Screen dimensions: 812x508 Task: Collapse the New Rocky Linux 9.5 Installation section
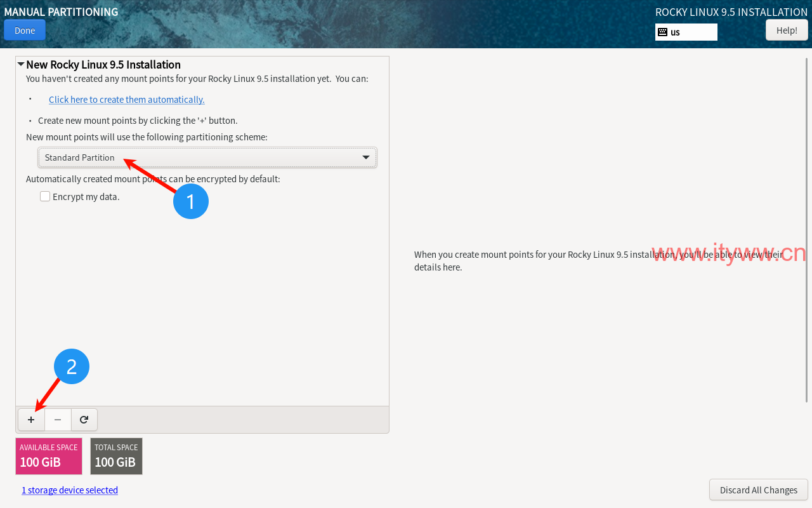click(x=21, y=64)
